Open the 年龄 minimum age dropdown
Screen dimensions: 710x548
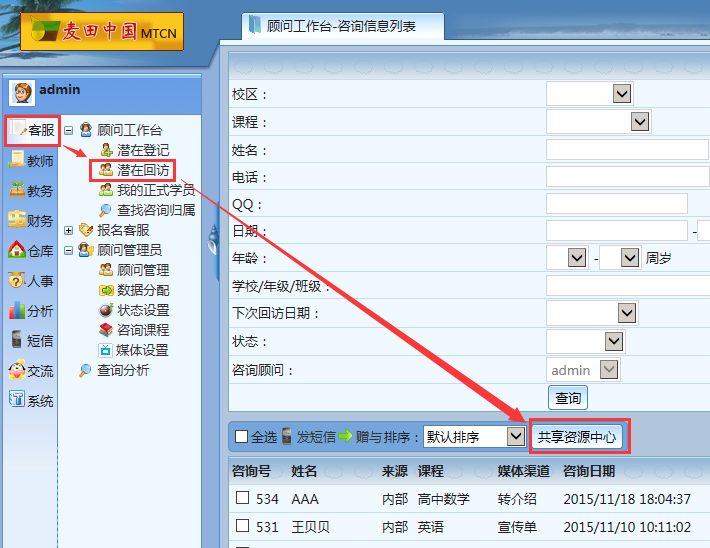tap(577, 258)
